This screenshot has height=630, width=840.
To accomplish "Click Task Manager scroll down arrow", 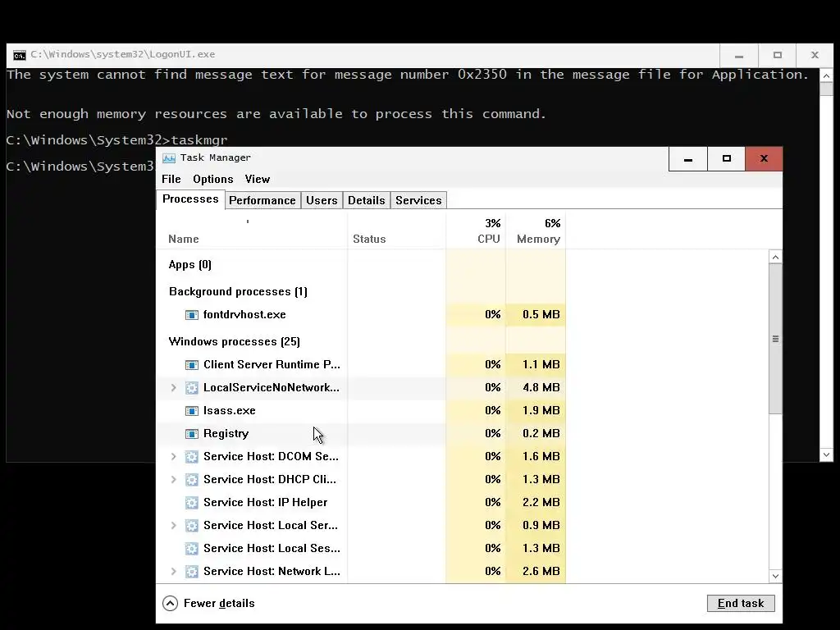I will tap(775, 577).
